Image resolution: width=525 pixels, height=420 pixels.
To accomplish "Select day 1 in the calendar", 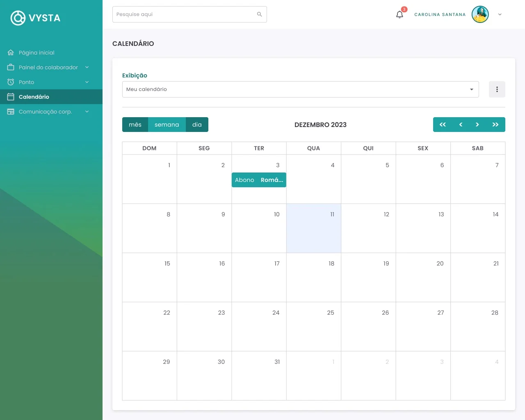I will point(150,179).
